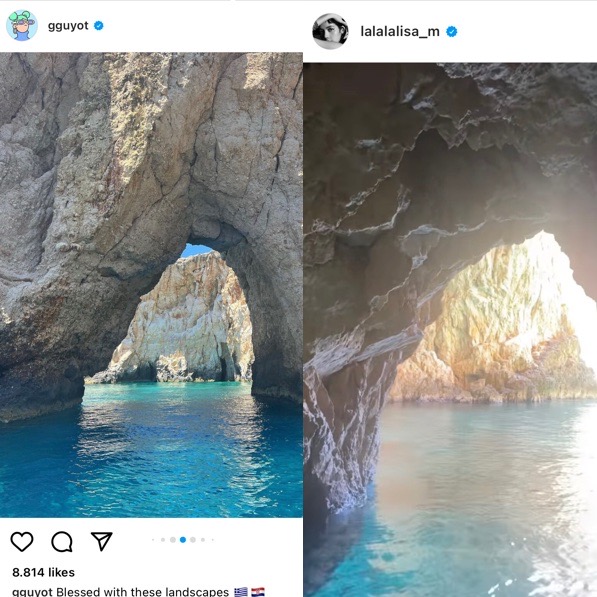Click the blue verified badge next to gguyot
The height and width of the screenshot is (597, 597).
[x=99, y=26]
